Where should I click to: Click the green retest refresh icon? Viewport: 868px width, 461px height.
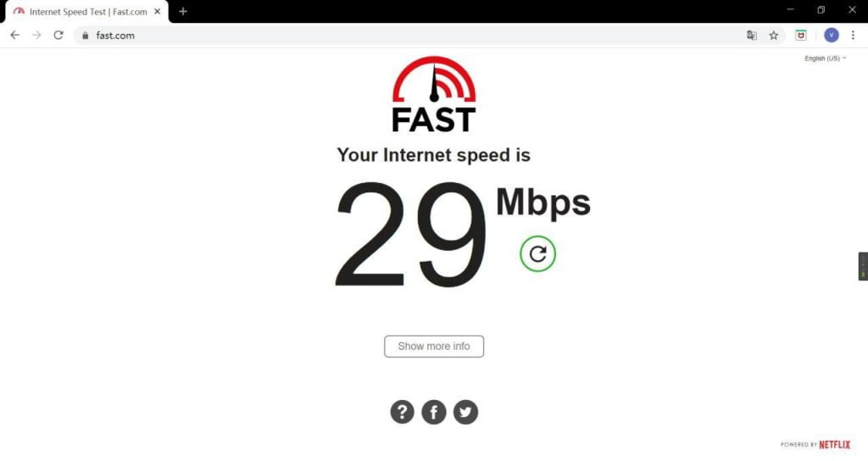click(537, 254)
